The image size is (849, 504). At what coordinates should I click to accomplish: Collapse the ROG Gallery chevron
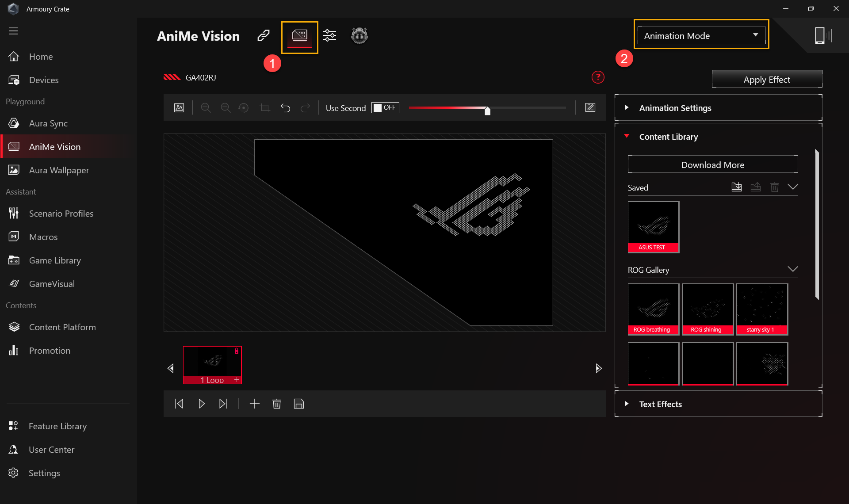point(792,269)
